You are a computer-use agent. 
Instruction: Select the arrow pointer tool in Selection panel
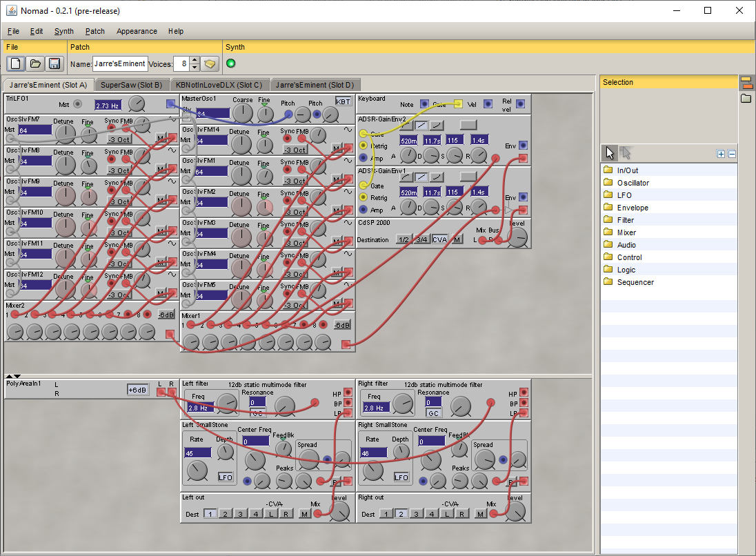610,153
